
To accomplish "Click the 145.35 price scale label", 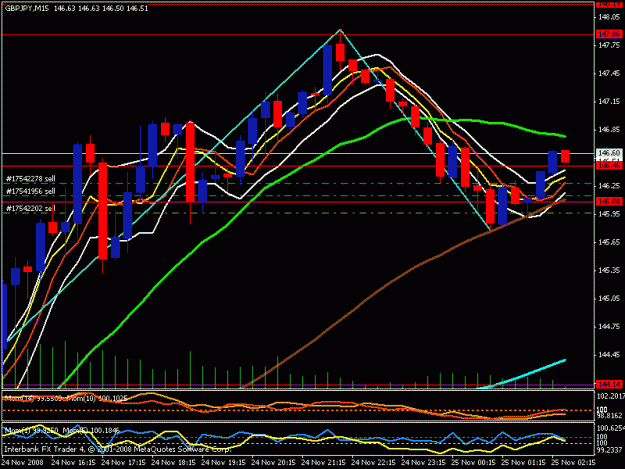I will click(x=609, y=270).
